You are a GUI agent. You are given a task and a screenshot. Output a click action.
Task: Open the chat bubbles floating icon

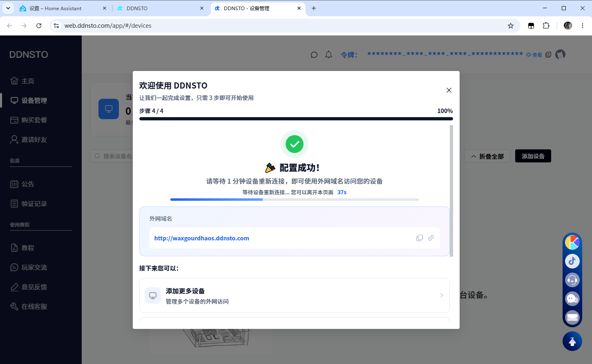coord(572,299)
